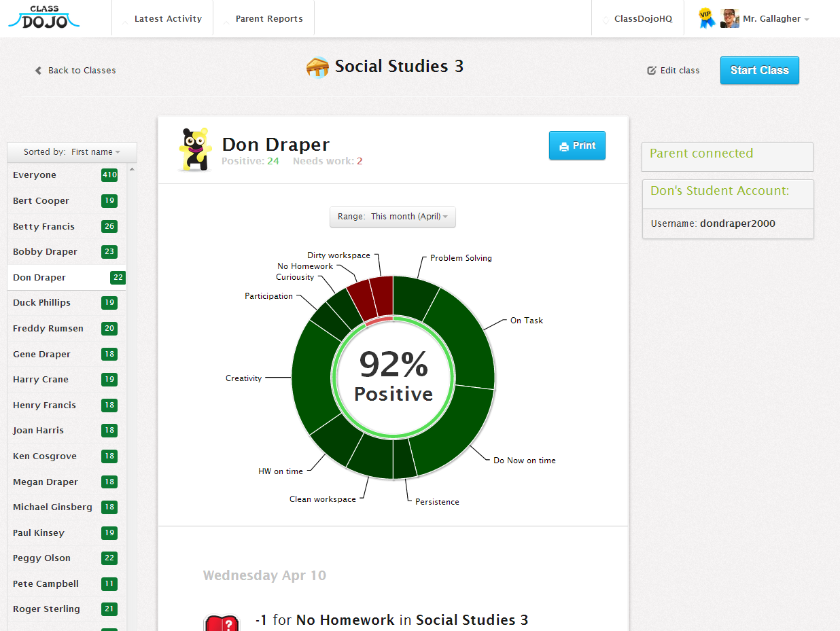Screen dimensions: 840x631
Task: Click the Needs work: 2 count
Action: pos(328,162)
